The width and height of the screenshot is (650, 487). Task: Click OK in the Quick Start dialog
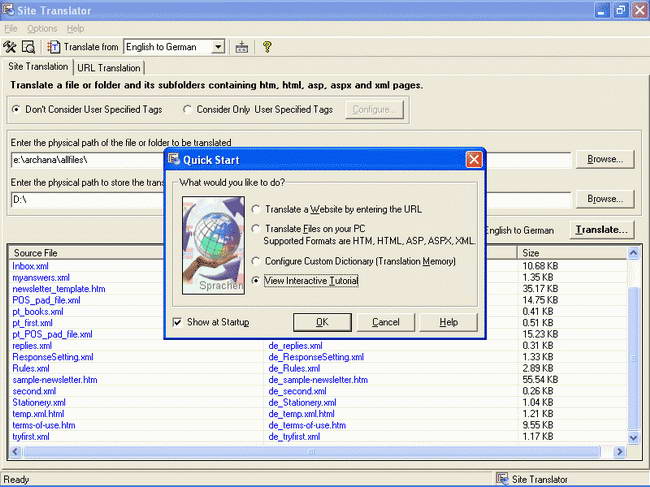coord(322,322)
